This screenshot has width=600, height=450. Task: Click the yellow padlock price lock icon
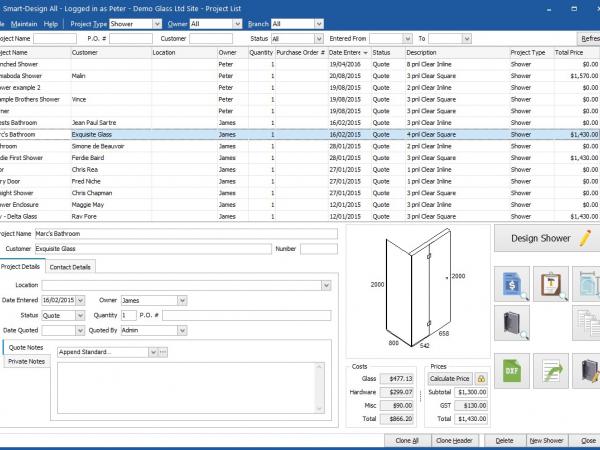coord(481,378)
